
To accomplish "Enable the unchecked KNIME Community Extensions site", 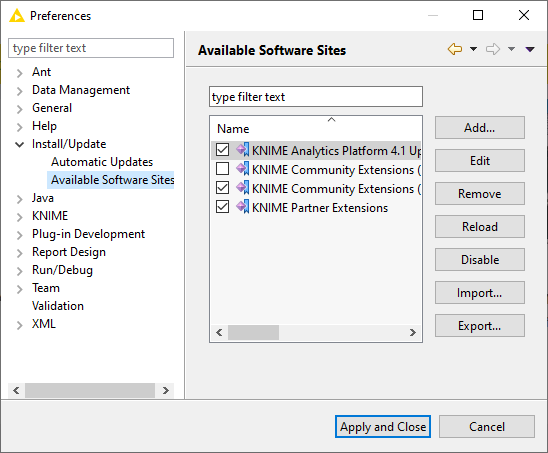I will coord(222,168).
